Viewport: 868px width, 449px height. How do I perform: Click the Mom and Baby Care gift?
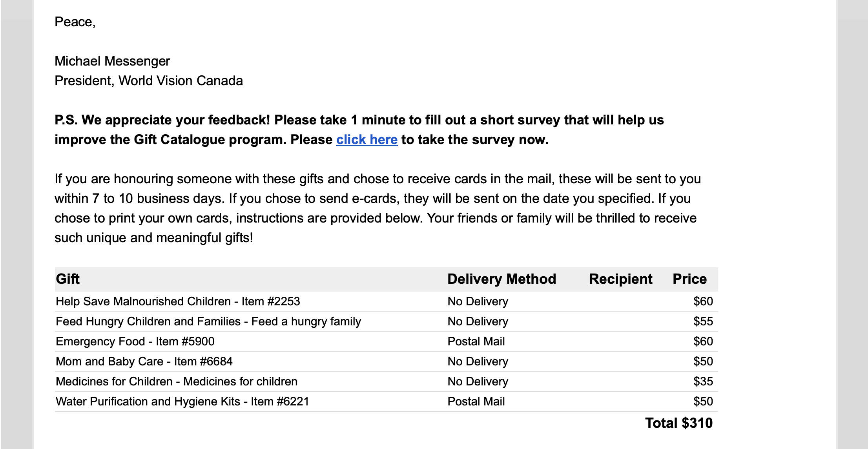pos(144,361)
